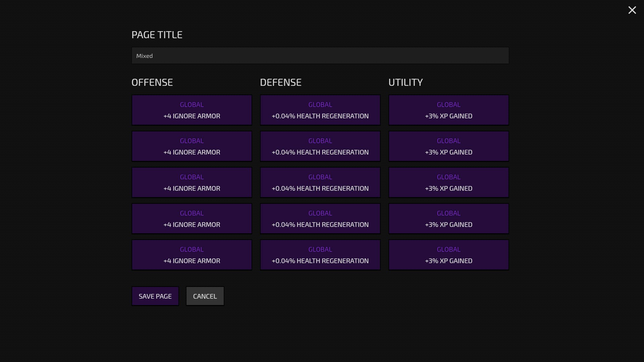This screenshot has height=362, width=644.
Task: Open second Defense Health Regeneration slot
Action: click(x=320, y=146)
